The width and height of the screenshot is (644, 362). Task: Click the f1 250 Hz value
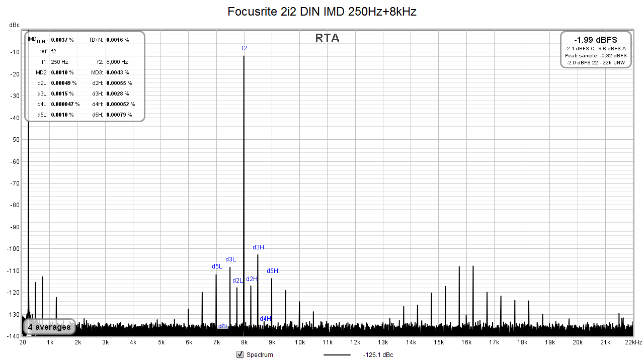(59, 62)
